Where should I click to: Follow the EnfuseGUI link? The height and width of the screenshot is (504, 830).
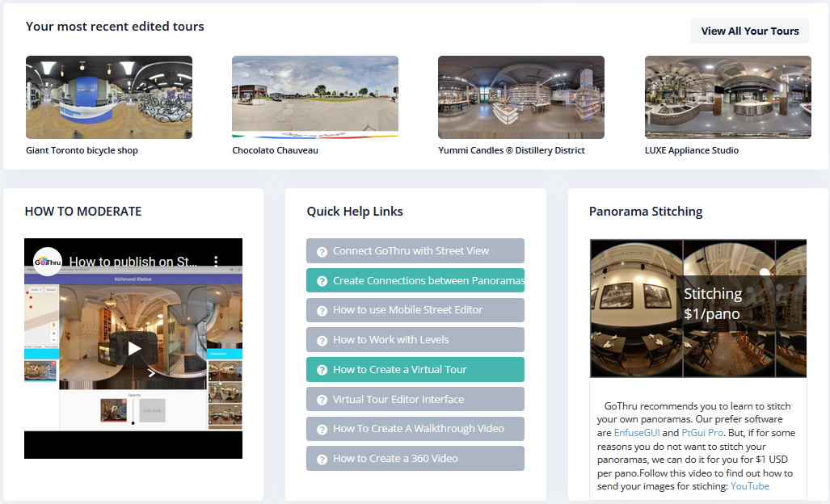pos(637,433)
